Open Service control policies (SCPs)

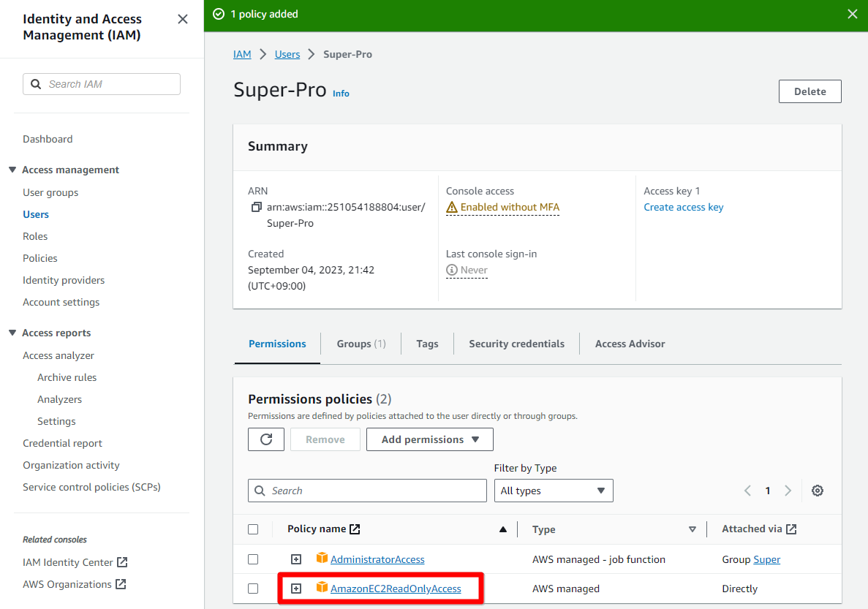tap(91, 487)
